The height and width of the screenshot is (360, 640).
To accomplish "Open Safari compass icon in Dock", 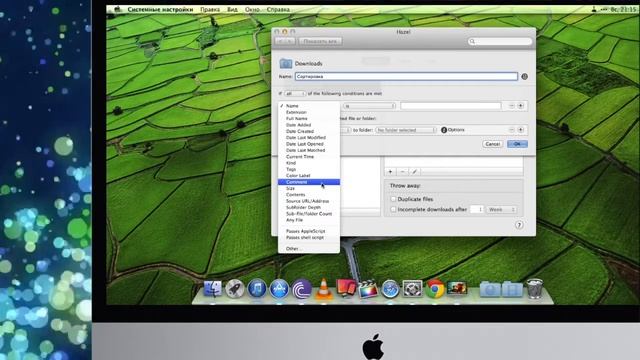I will click(x=390, y=289).
